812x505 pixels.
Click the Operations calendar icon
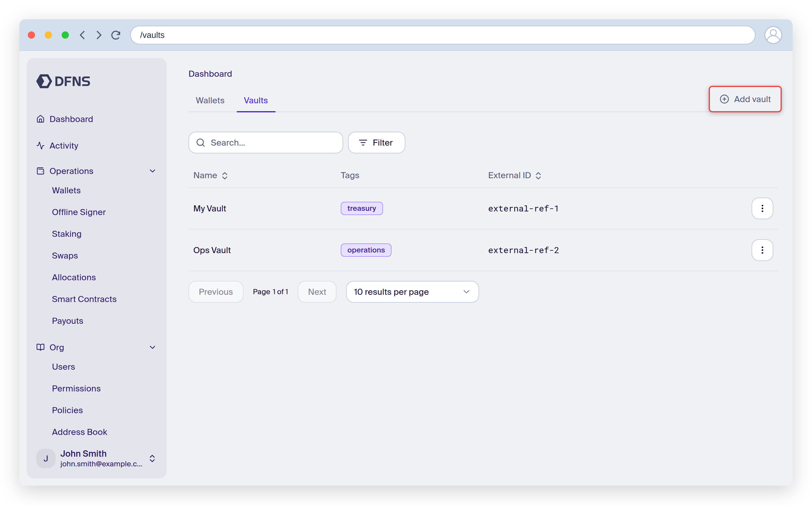point(40,171)
